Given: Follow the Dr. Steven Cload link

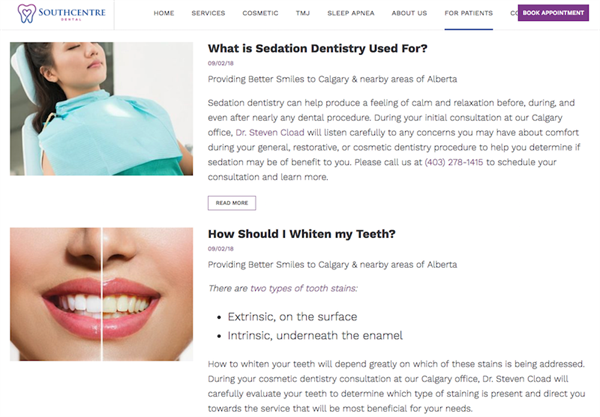Looking at the screenshot, I should click(x=270, y=133).
